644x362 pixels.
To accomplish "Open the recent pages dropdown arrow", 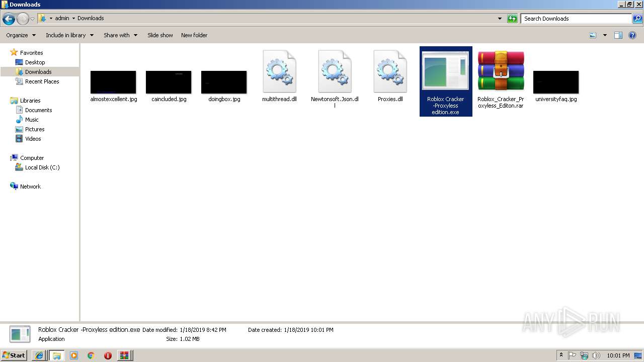I will coord(33,19).
